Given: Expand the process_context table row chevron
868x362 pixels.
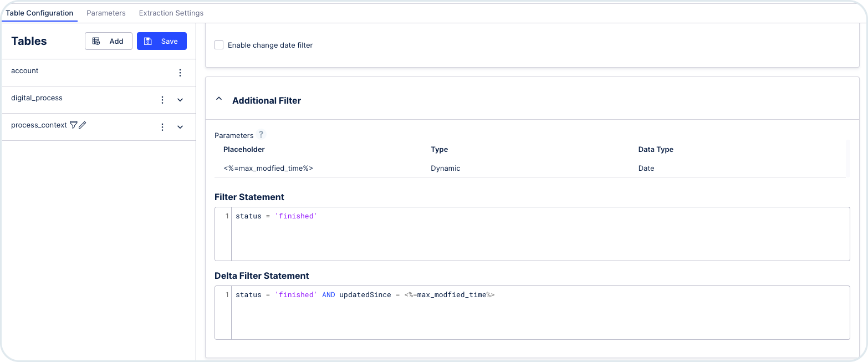Looking at the screenshot, I should coord(180,127).
